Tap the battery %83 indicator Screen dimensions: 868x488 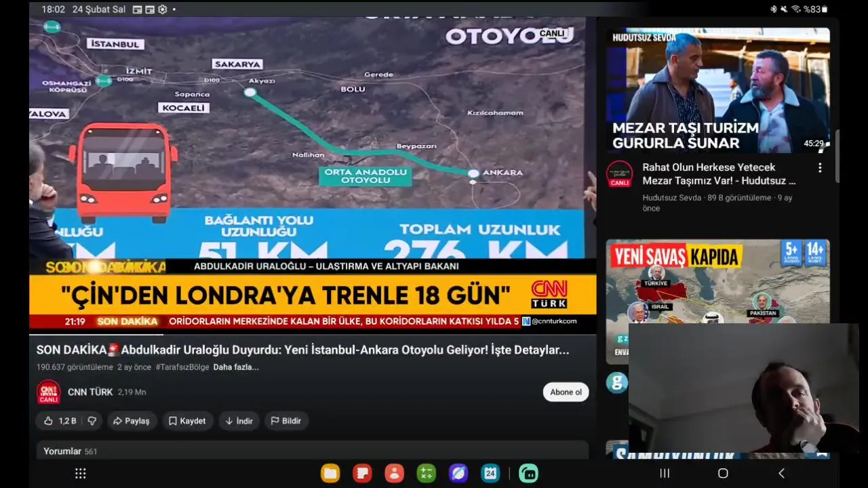(815, 9)
